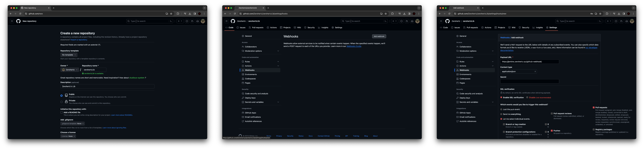Viewport: 644px width, 149px height.
Task: Open command palette in Add webhook window
Action: click(600, 21)
